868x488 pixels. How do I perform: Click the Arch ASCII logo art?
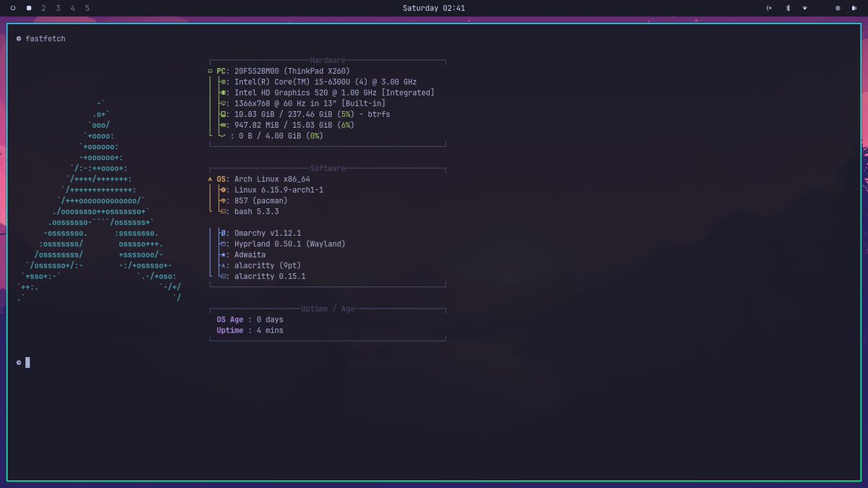pyautogui.click(x=99, y=200)
